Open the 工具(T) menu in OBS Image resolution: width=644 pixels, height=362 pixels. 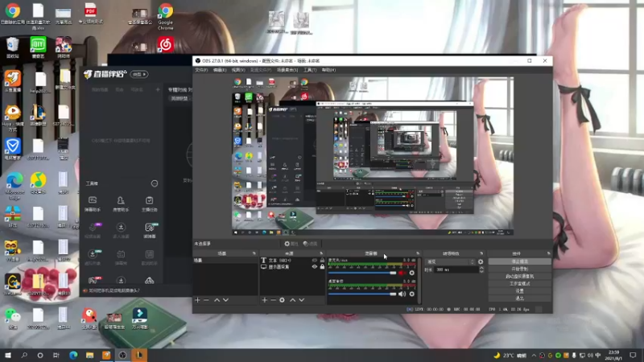(x=310, y=70)
